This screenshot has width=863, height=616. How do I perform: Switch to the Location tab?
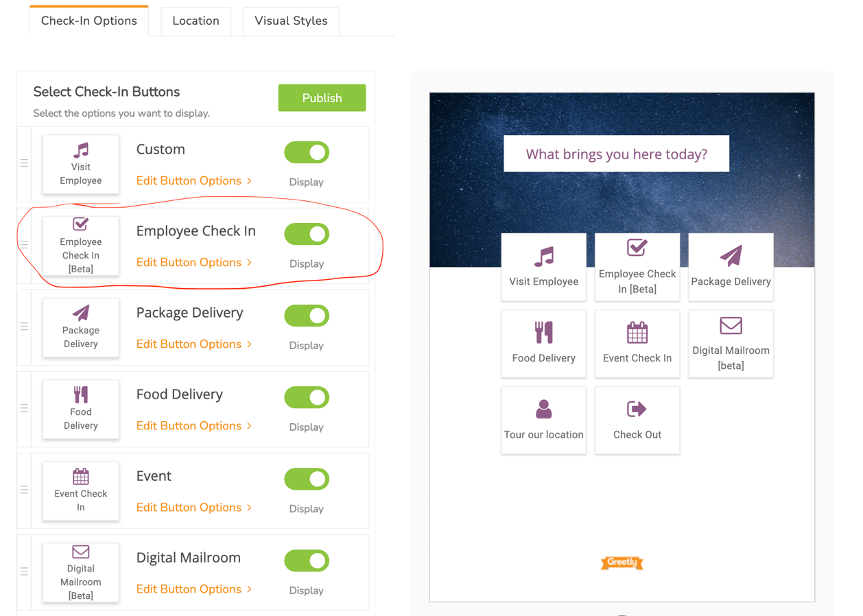(x=196, y=21)
